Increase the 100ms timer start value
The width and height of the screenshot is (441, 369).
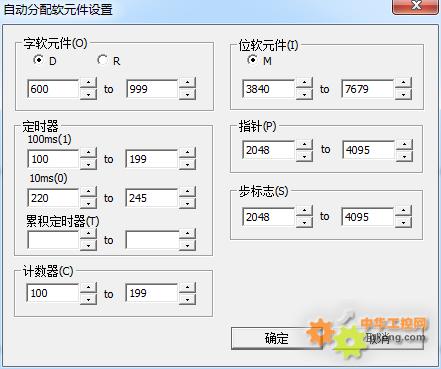[88, 153]
